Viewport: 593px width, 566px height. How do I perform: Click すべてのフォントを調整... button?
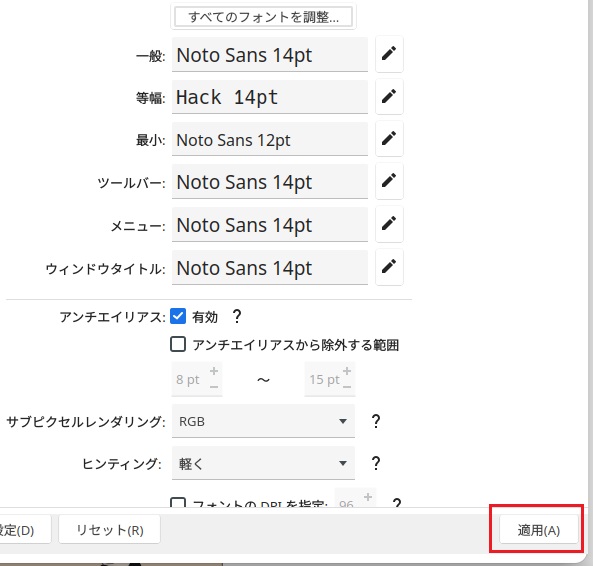263,17
